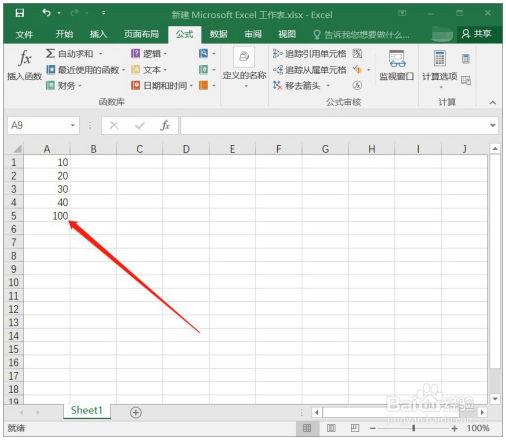Image resolution: width=506 pixels, height=440 pixels.
Task: Open the Insert (插入) ribbon tab
Action: point(98,34)
